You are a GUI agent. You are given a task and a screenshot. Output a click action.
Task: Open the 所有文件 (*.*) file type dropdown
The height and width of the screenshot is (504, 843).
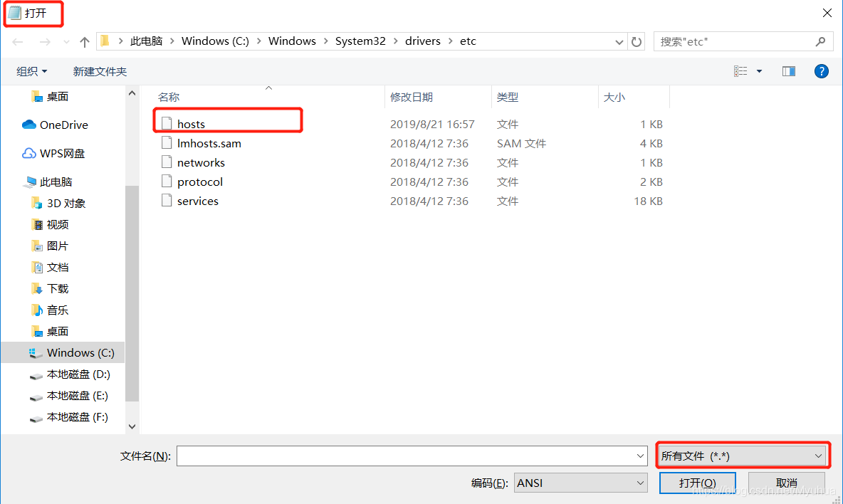[743, 456]
